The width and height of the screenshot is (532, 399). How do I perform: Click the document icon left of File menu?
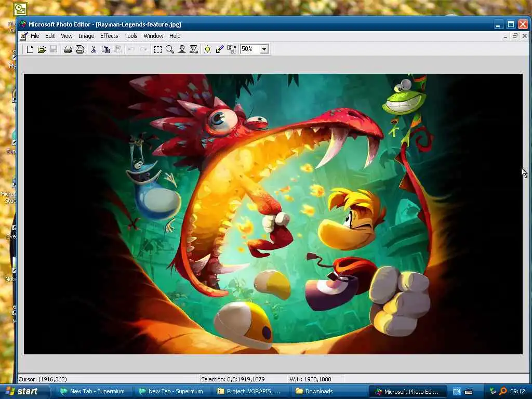[x=23, y=36]
